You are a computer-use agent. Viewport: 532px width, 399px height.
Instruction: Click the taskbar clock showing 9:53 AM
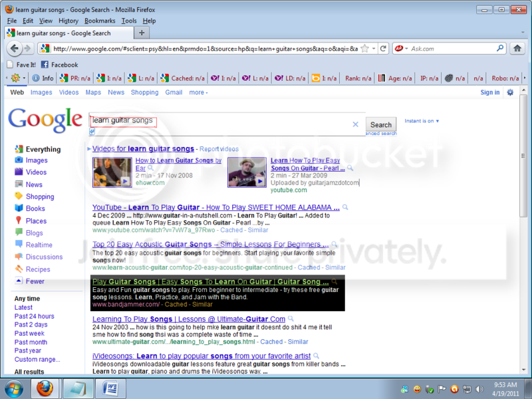(505, 389)
